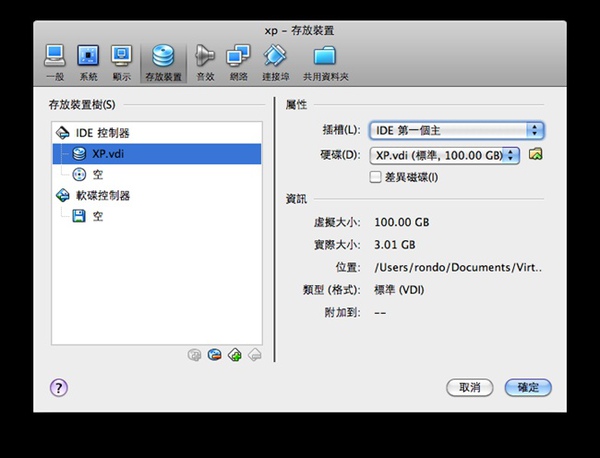This screenshot has height=458, width=600.
Task: Open the 共用資料夾 (Shared Folders) tab
Action: coord(326,63)
